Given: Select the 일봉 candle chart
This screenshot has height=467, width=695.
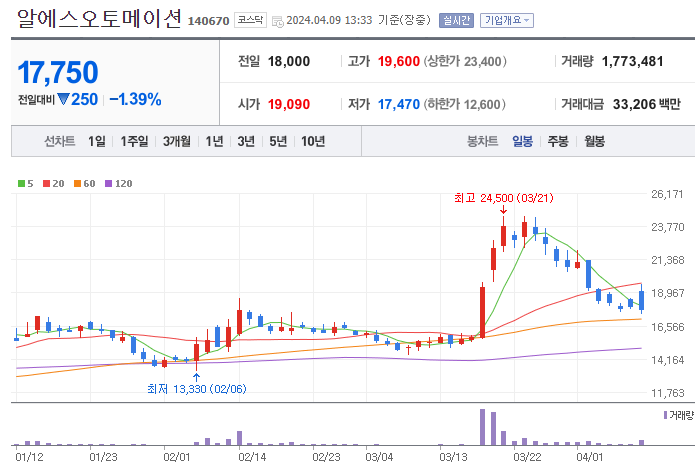Looking at the screenshot, I should [x=523, y=141].
